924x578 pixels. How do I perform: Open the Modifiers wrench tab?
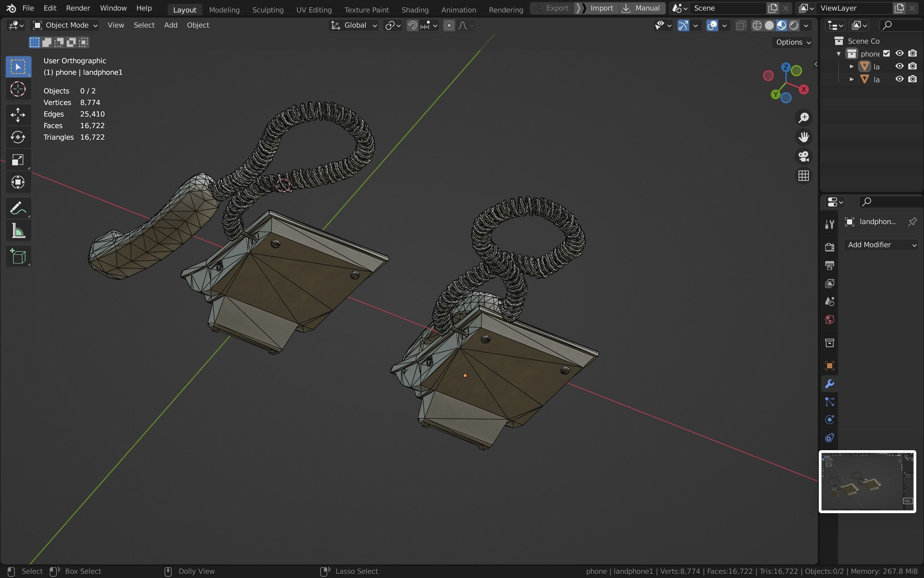(829, 384)
